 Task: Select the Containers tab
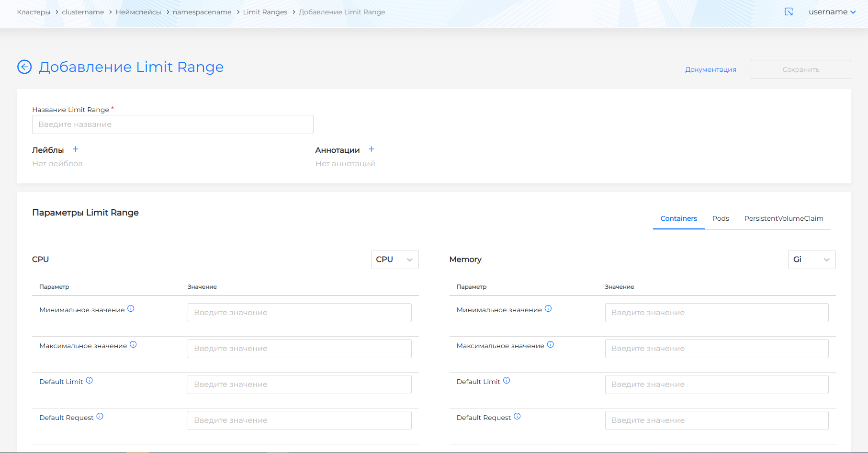tap(678, 218)
